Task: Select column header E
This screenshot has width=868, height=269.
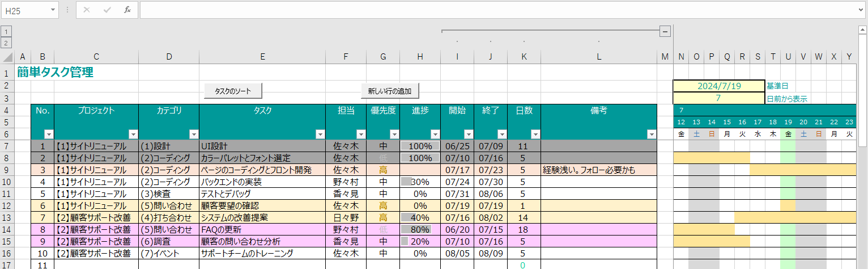Action: (262, 56)
